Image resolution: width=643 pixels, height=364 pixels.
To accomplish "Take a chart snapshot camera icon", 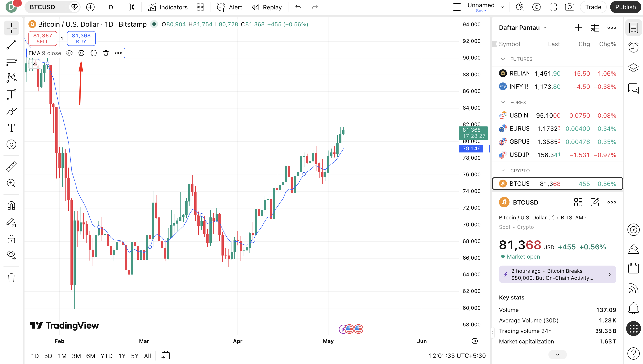I will [569, 7].
